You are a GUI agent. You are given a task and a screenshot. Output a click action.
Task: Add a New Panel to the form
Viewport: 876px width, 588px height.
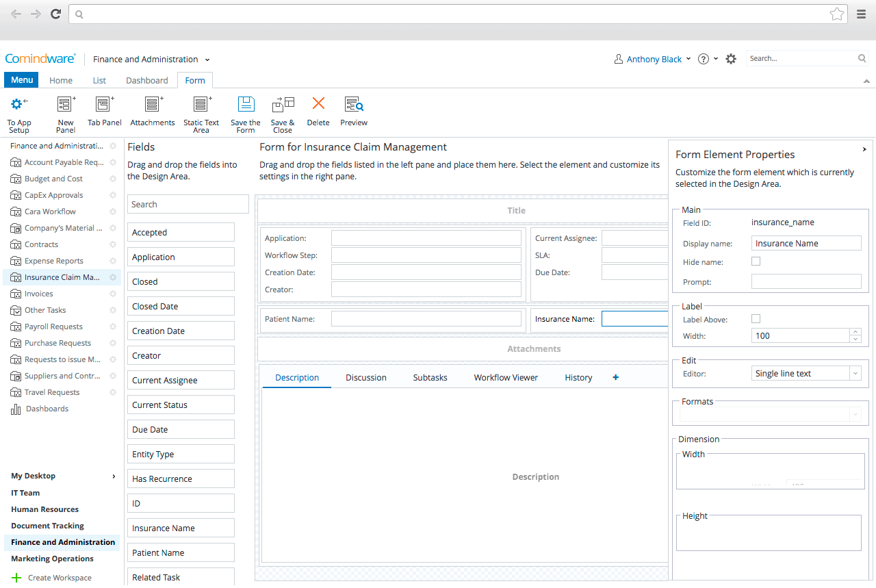(x=65, y=110)
